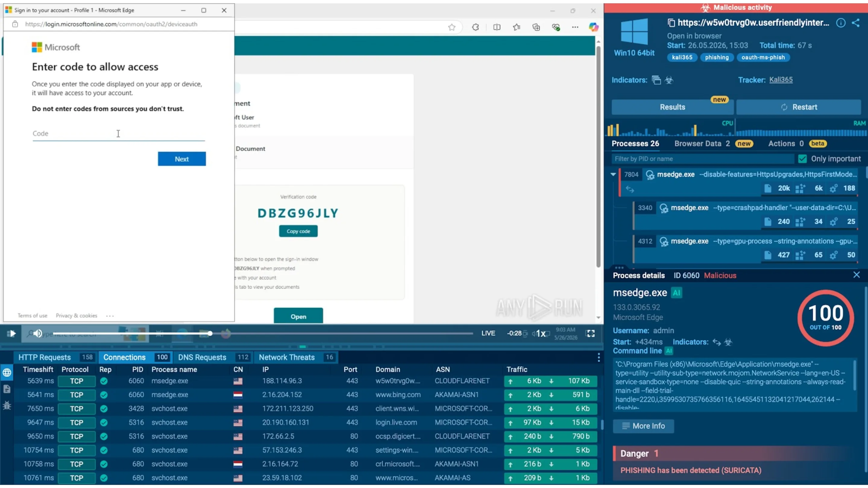Viewport: 868px width, 488px height.
Task: Open the files sidebar icon
Action: [7, 389]
